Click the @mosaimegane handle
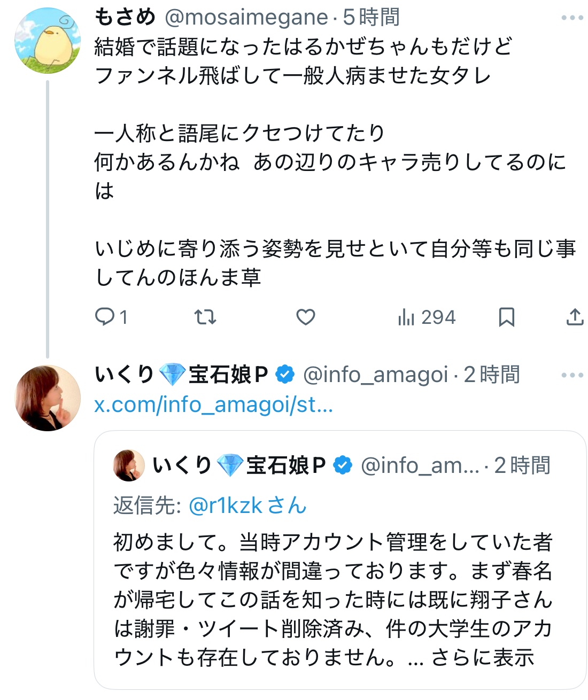The width and height of the screenshot is (588, 700). [x=246, y=18]
